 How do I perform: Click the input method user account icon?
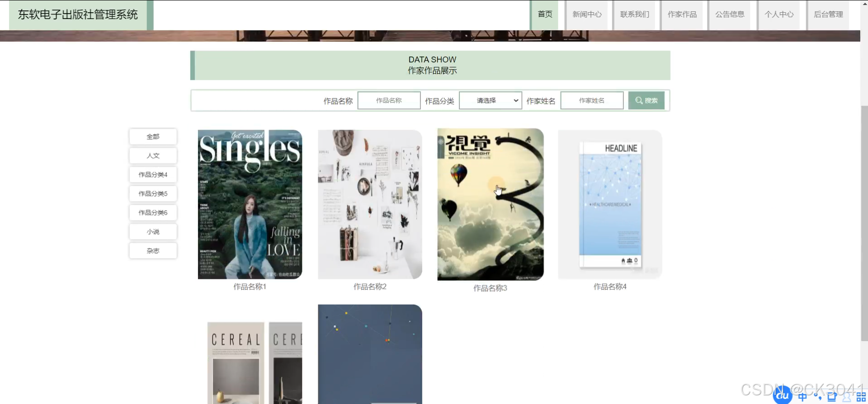(x=846, y=397)
